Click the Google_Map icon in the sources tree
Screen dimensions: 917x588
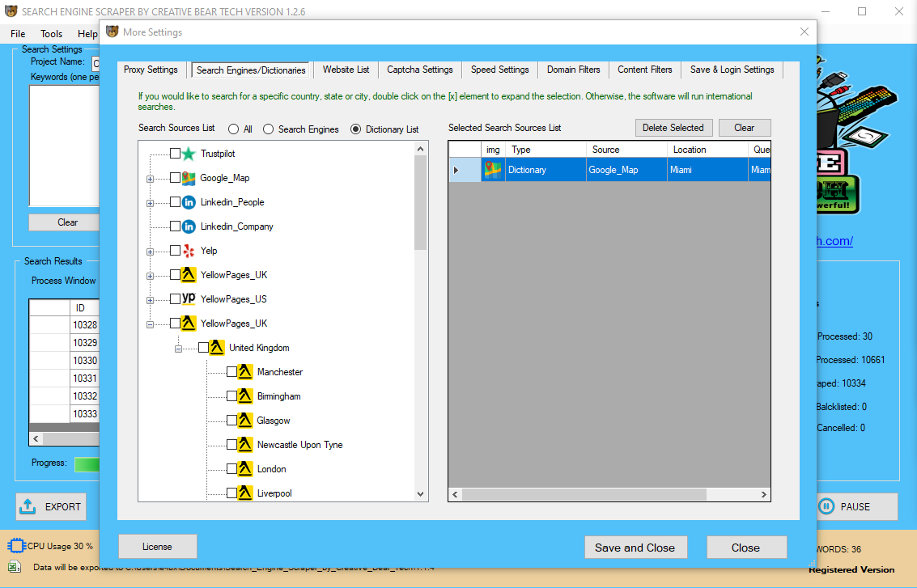click(x=189, y=178)
